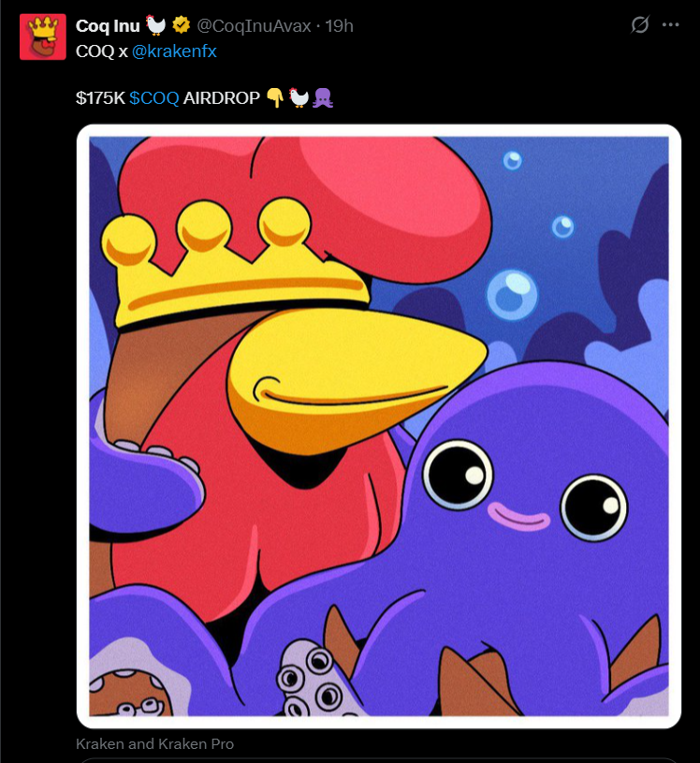Open Coq Inu's crowned profile avatar

42,37
